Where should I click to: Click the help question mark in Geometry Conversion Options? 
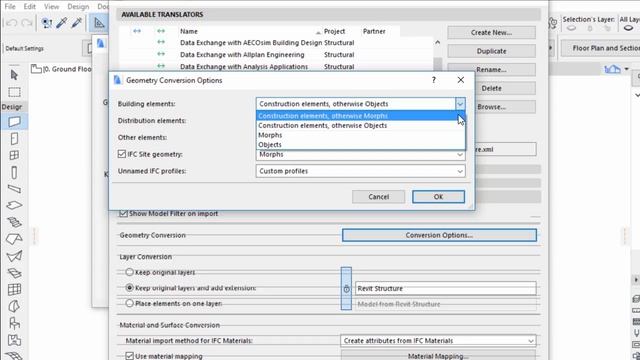tap(434, 80)
